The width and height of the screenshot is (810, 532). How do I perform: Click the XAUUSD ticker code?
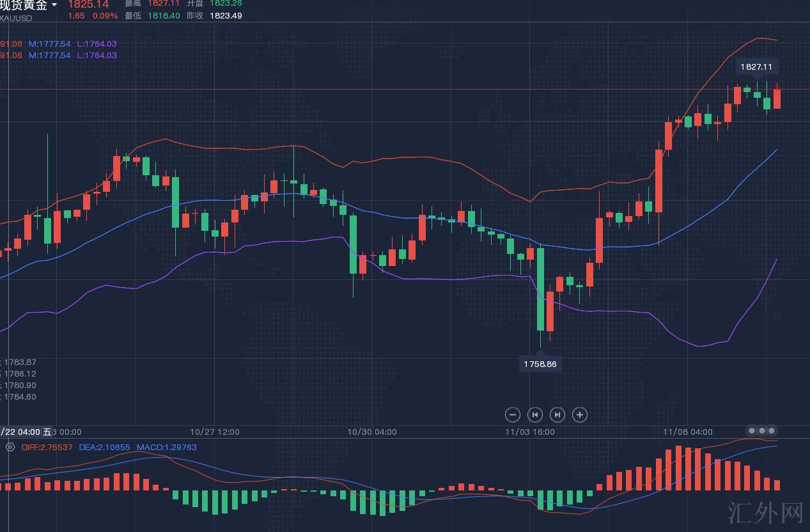coord(16,19)
